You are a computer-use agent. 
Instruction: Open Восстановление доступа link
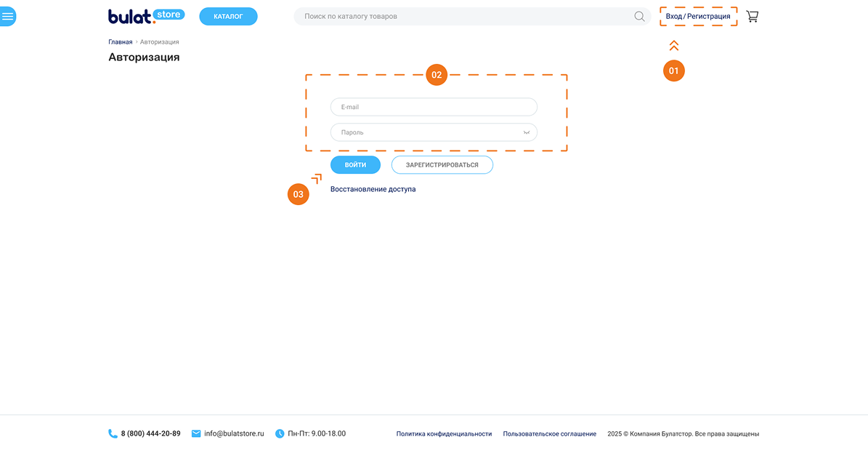tap(373, 189)
